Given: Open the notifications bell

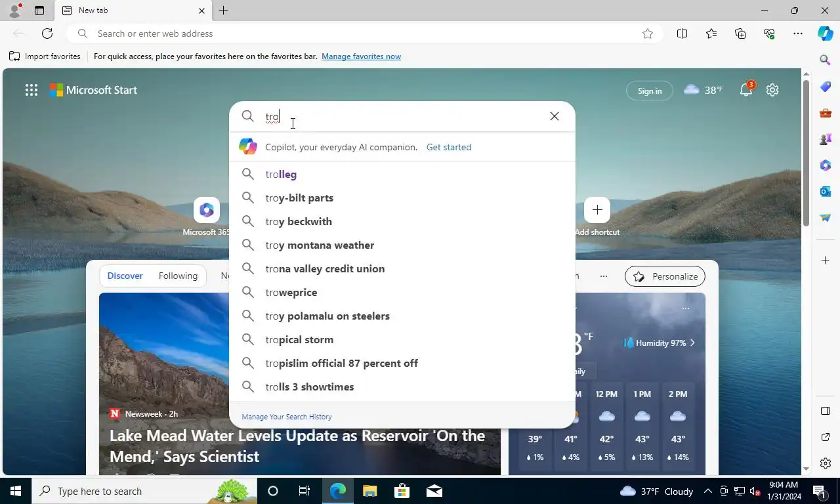Looking at the screenshot, I should (x=746, y=90).
